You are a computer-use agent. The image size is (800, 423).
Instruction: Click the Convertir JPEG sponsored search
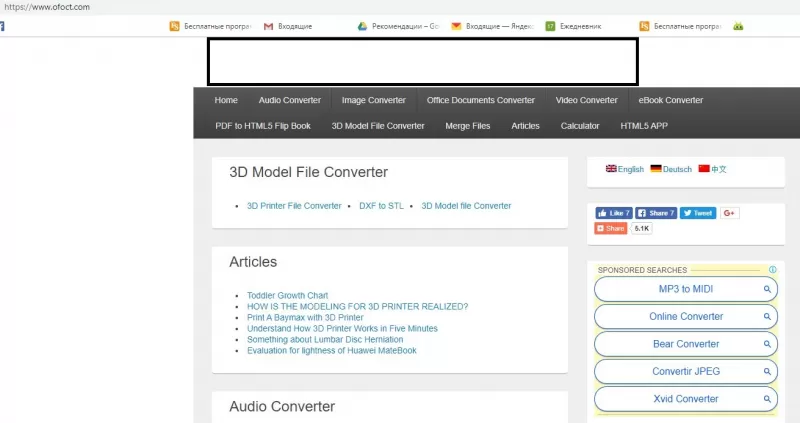686,371
